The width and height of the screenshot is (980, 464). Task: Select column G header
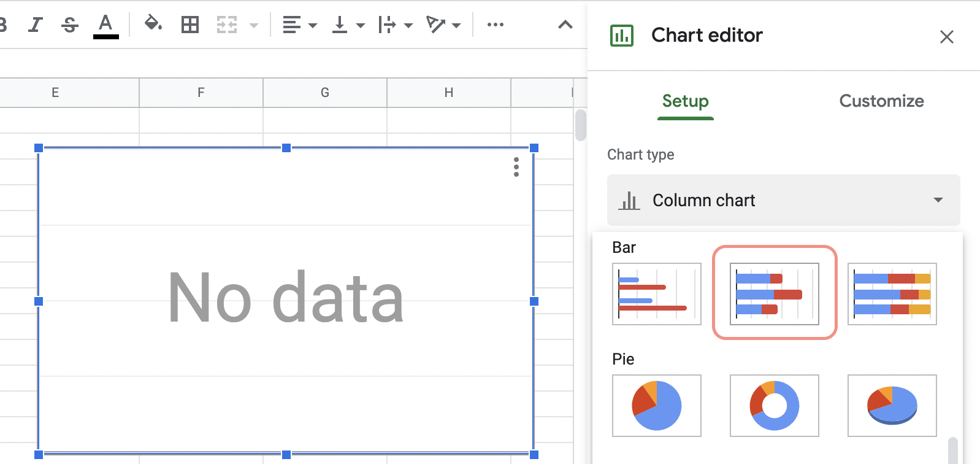point(325,93)
